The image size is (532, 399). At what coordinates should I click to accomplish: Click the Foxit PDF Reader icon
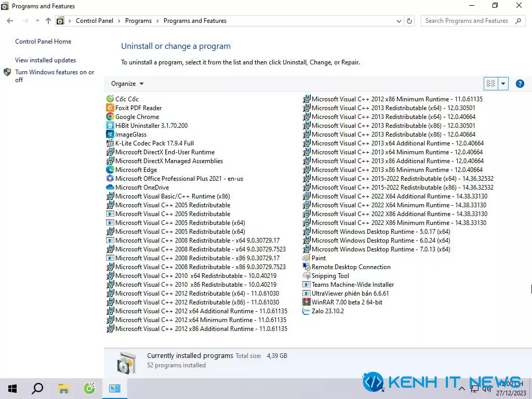click(110, 108)
